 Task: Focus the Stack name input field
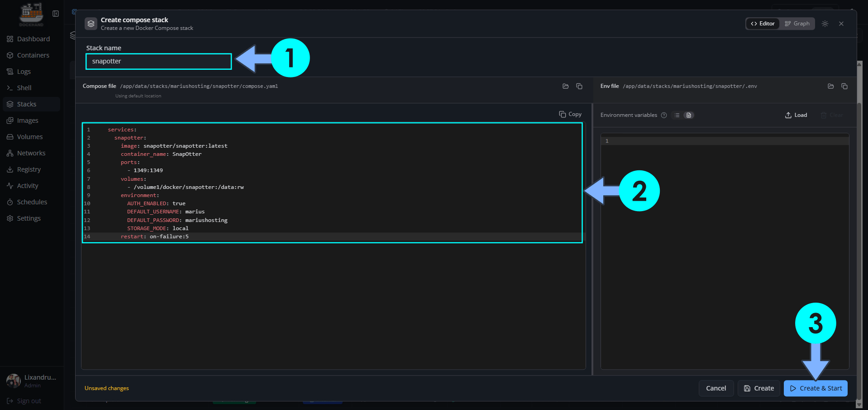(158, 62)
